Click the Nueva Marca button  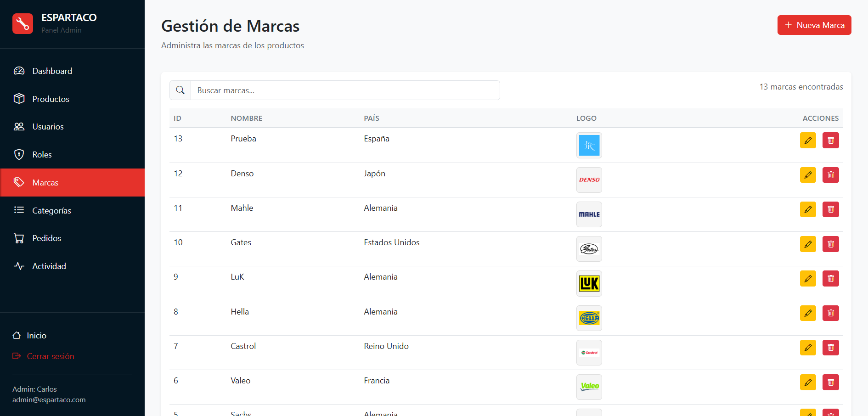coord(814,25)
